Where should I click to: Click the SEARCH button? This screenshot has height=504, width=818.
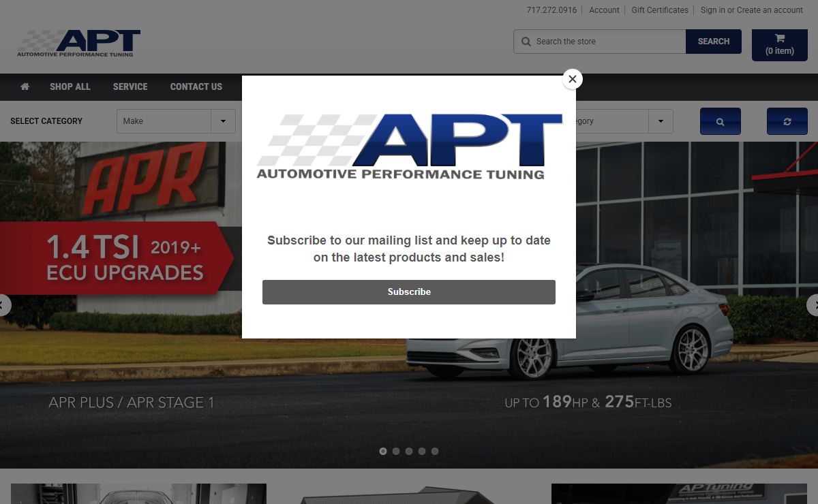click(714, 42)
